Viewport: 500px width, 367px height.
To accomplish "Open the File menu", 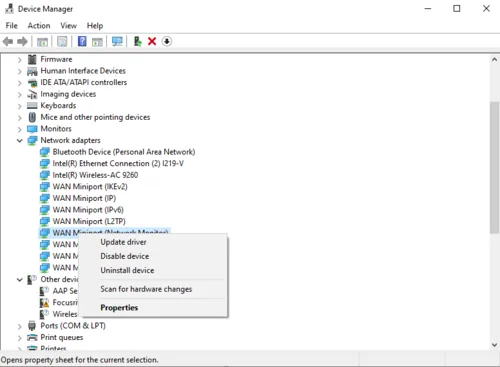I will [11, 26].
